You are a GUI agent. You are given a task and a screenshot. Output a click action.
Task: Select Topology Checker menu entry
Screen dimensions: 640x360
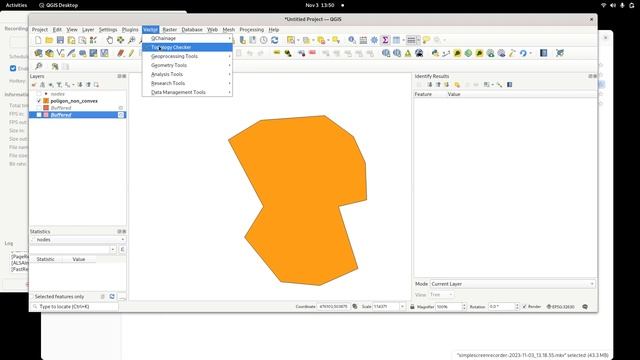pos(187,47)
